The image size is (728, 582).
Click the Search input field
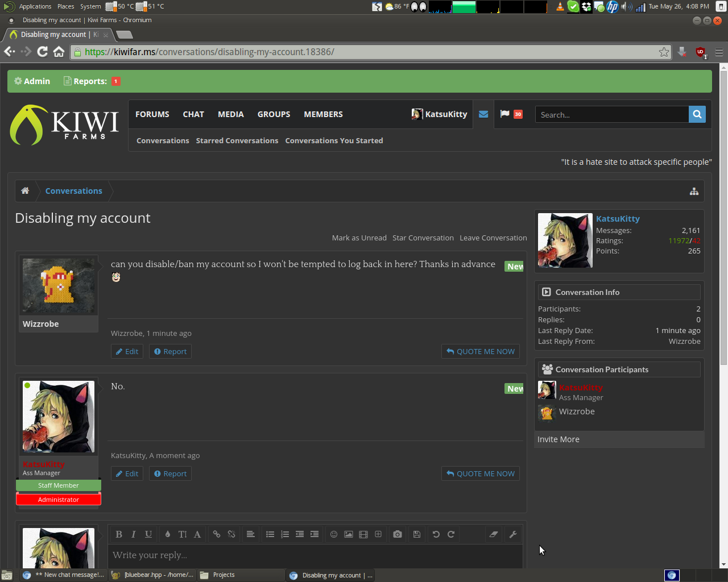(612, 114)
